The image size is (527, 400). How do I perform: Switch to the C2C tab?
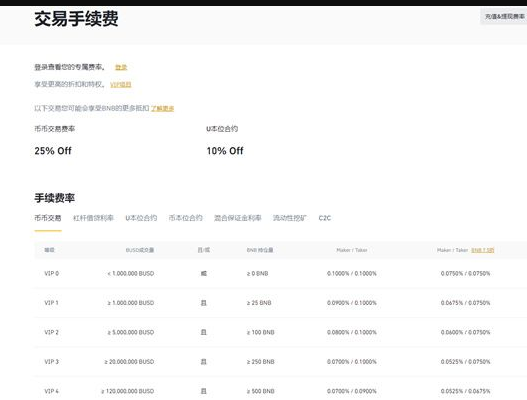tap(325, 218)
